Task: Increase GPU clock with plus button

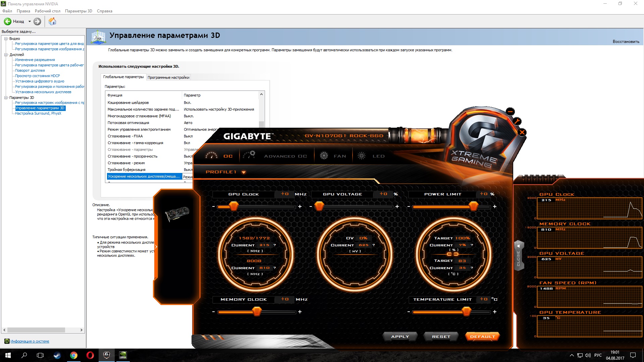Action: click(x=300, y=206)
